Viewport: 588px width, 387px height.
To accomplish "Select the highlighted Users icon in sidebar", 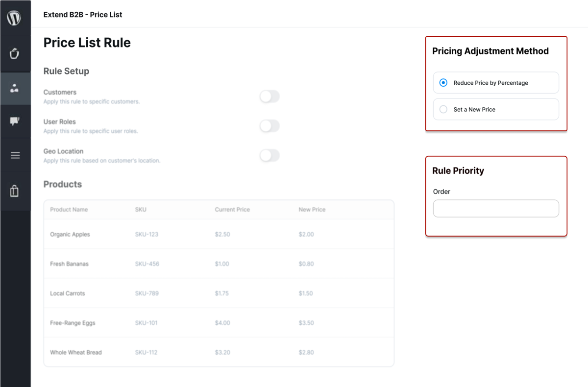I will pos(15,89).
